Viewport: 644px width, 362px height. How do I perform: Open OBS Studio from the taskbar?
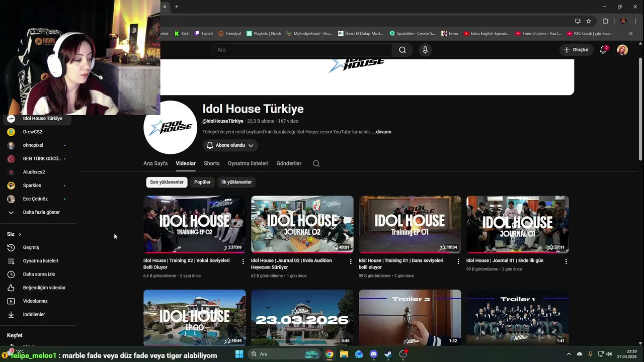pyautogui.click(x=403, y=354)
